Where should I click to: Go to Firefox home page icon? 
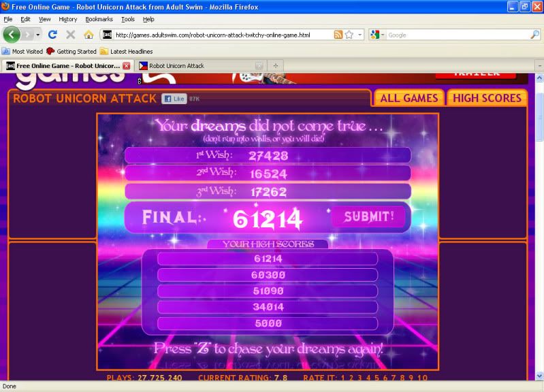point(89,35)
